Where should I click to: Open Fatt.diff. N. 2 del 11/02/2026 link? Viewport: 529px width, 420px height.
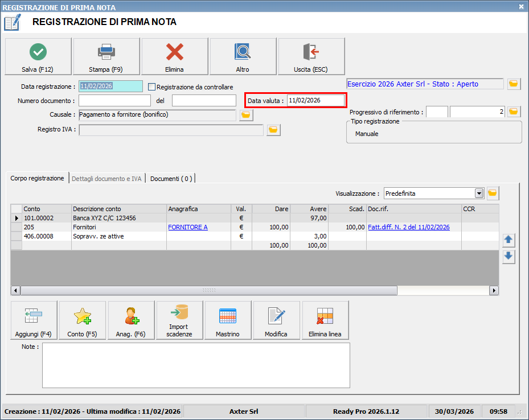pos(408,227)
